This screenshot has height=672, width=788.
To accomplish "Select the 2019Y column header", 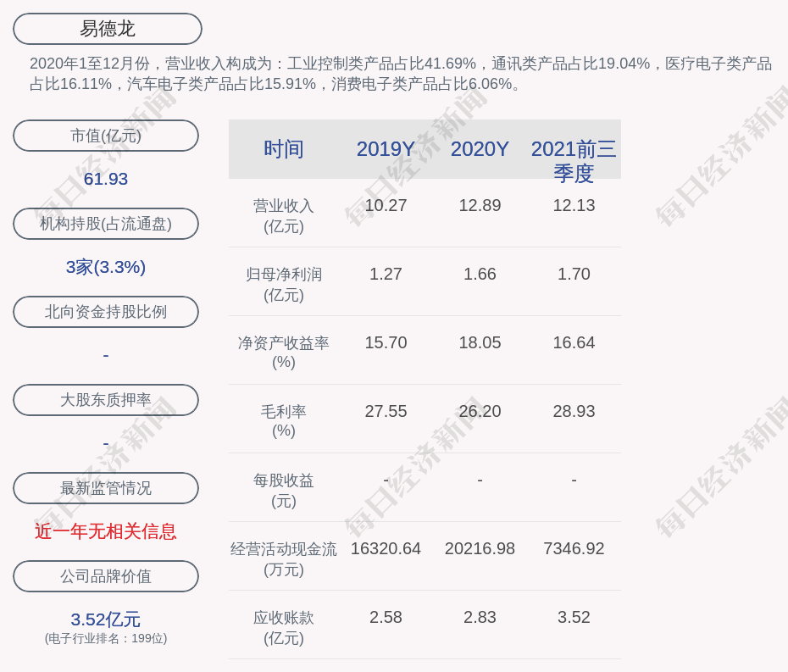I will tap(386, 149).
